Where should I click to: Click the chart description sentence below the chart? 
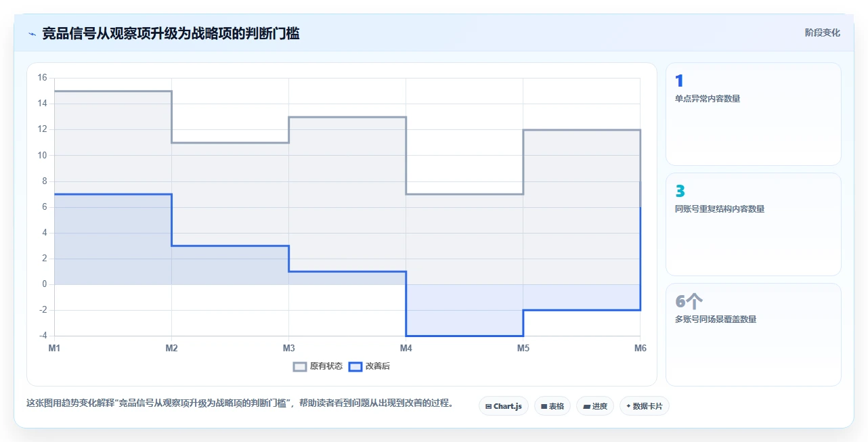(240, 403)
